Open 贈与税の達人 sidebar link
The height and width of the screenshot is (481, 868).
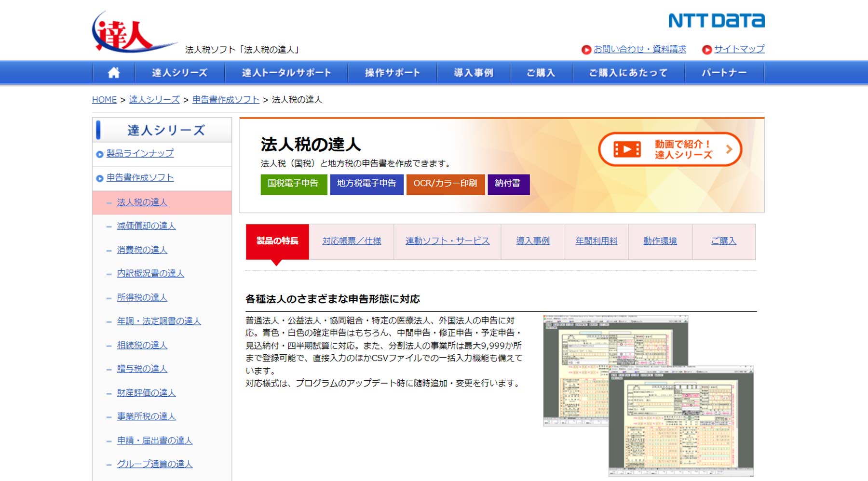coord(142,369)
